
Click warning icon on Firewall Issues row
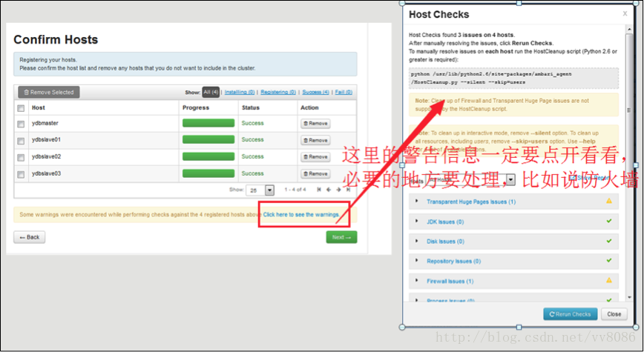coord(608,280)
